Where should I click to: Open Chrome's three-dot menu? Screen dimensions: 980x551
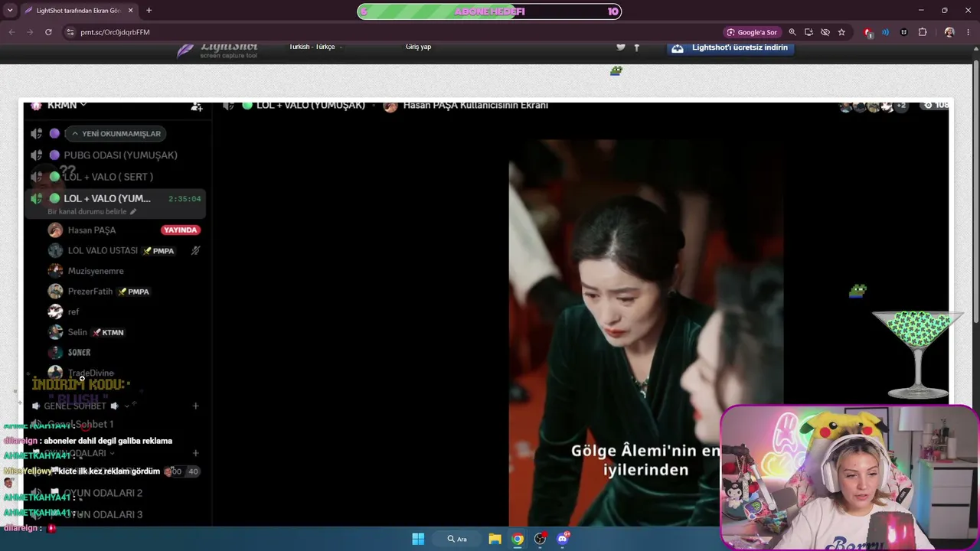(x=969, y=32)
